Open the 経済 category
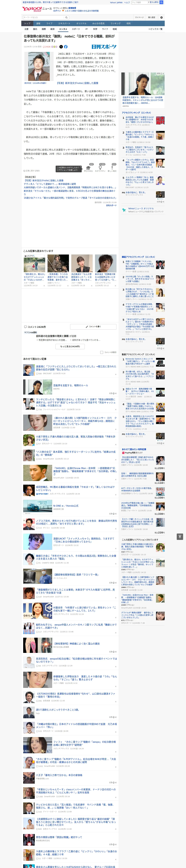This screenshot has width=186, height=868. [52, 29]
